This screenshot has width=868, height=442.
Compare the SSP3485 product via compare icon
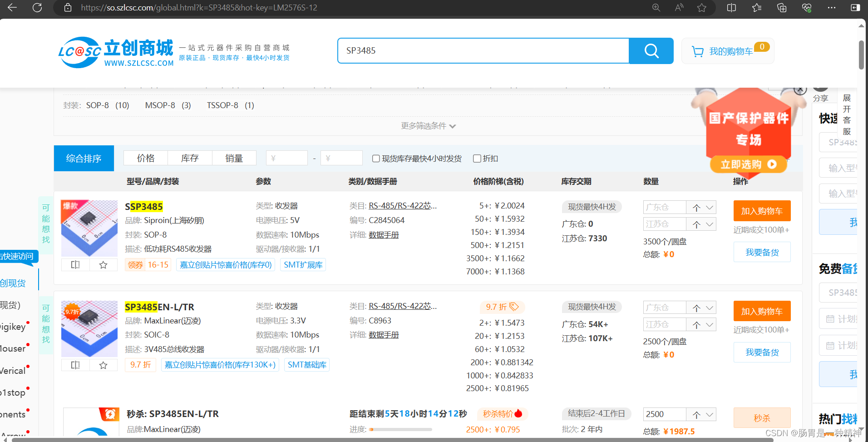click(x=75, y=264)
